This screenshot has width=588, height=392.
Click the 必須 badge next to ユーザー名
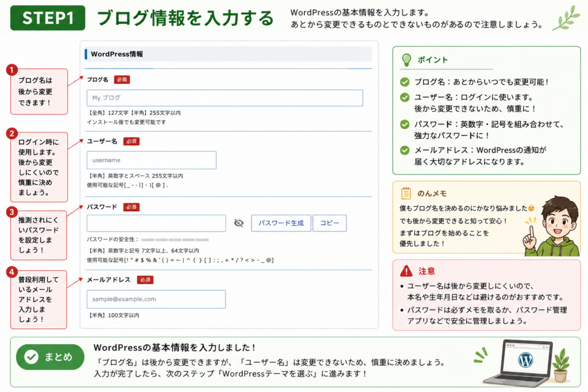pos(131,141)
